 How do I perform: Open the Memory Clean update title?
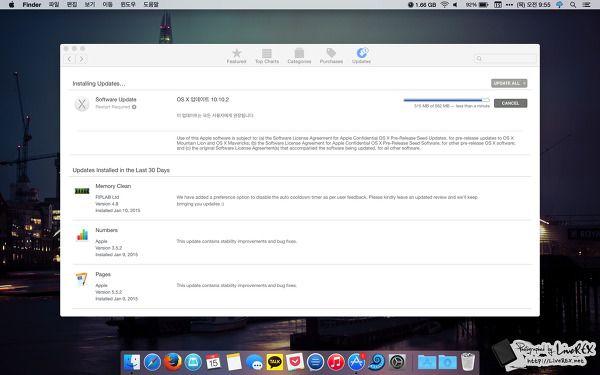pos(113,186)
